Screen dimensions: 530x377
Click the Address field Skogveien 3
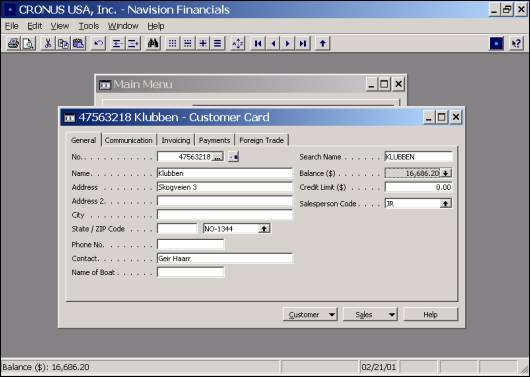225,187
